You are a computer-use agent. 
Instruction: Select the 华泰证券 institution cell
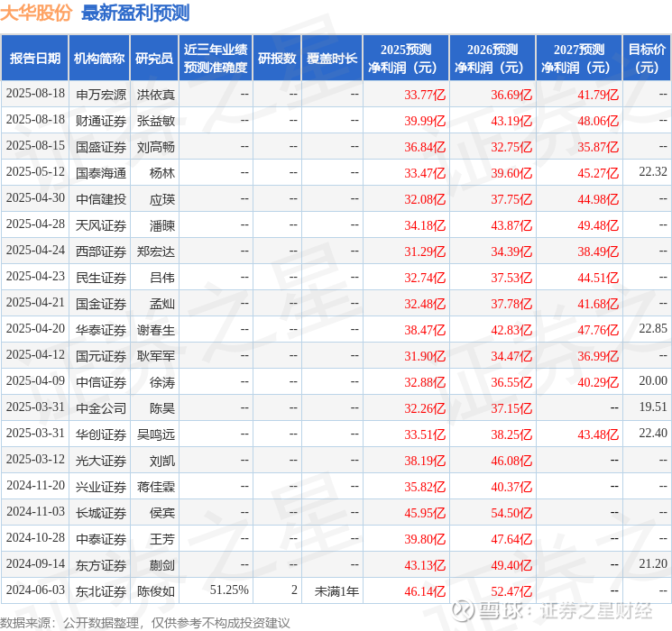(x=101, y=329)
